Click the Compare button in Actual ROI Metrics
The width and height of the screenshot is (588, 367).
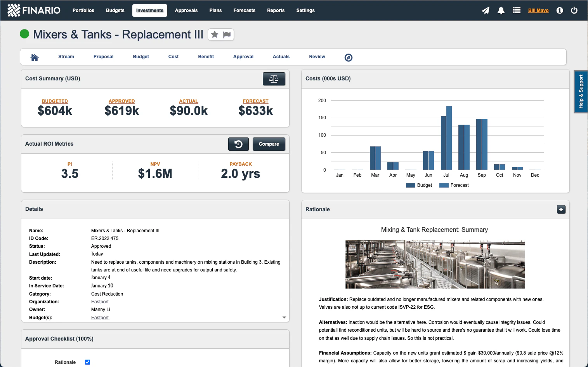click(269, 144)
